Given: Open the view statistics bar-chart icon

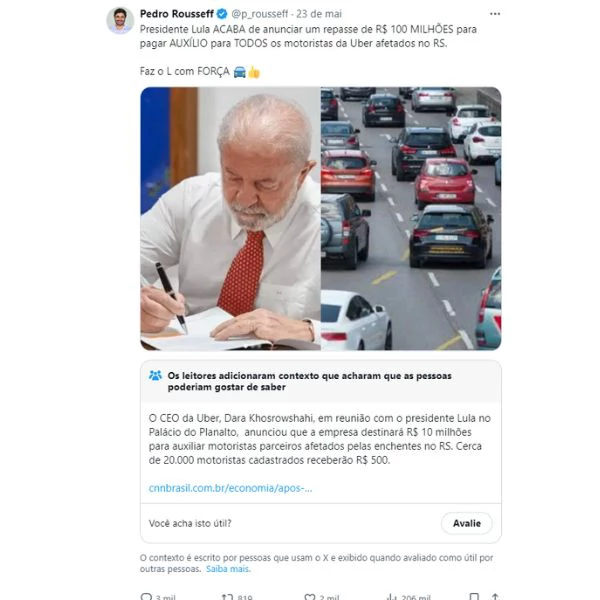Looking at the screenshot, I should click(391, 596).
